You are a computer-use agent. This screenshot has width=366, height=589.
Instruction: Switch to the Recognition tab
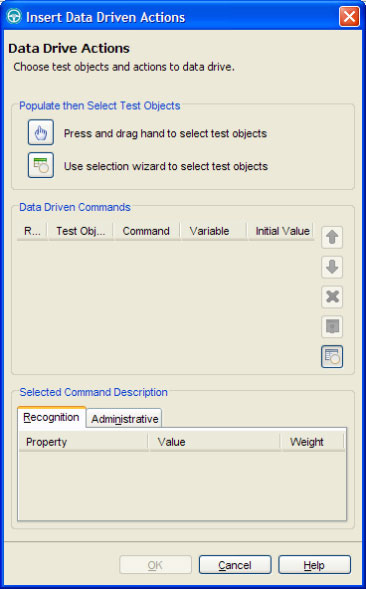(x=51, y=417)
